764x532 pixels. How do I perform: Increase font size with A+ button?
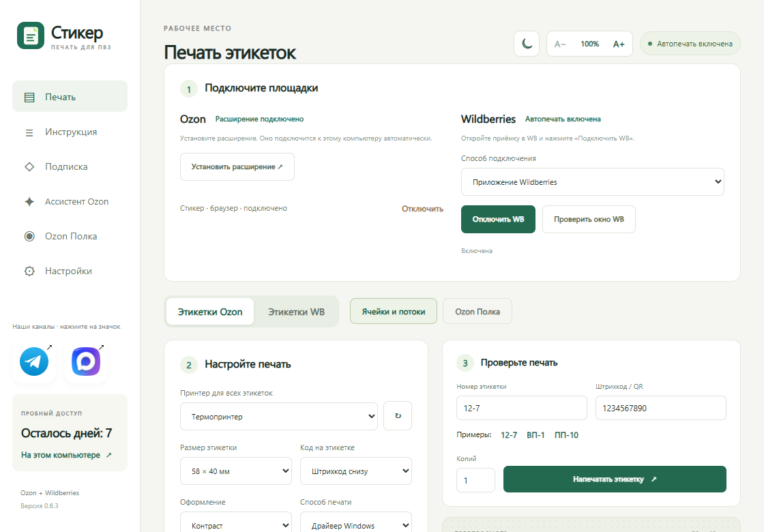pyautogui.click(x=618, y=44)
